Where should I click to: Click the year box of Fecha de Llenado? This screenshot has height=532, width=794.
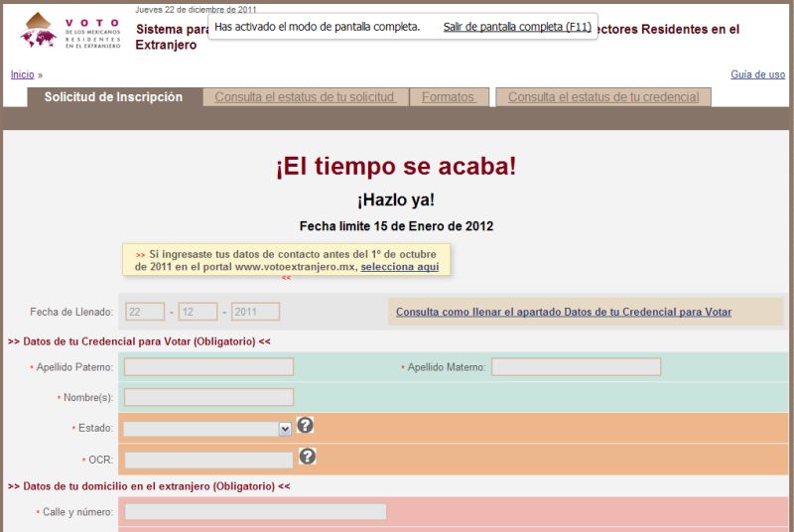pyautogui.click(x=255, y=312)
